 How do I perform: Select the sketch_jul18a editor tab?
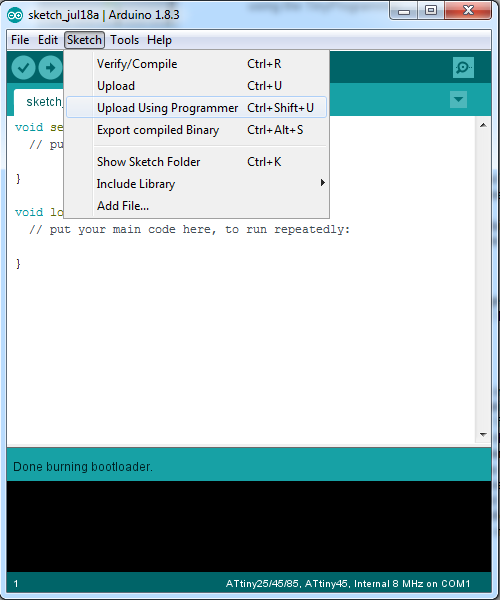tap(39, 102)
